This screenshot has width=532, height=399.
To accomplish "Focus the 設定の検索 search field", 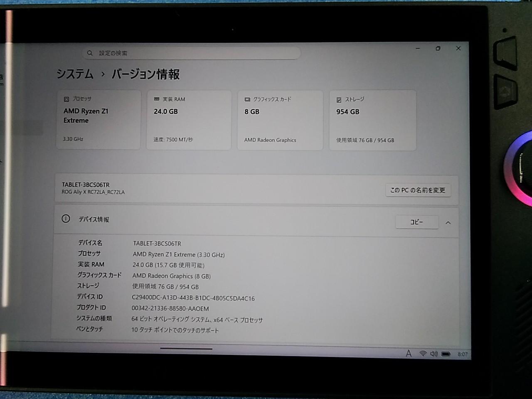I will [x=191, y=53].
